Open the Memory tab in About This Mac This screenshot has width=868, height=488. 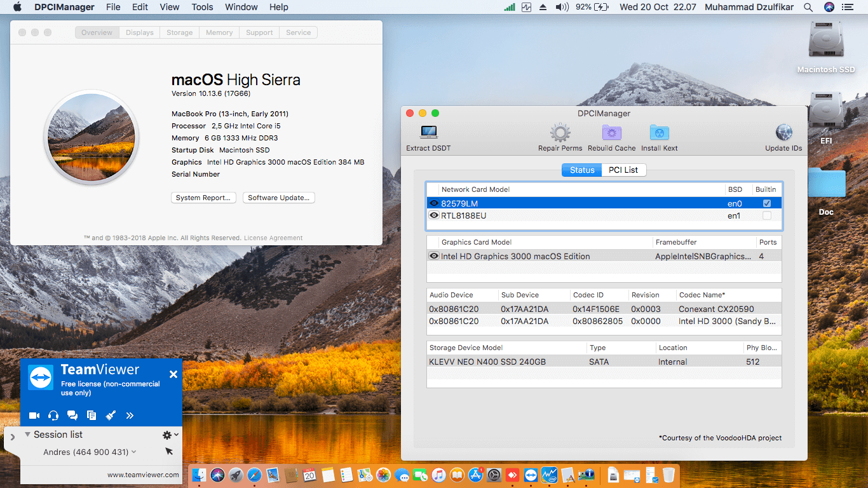point(219,32)
